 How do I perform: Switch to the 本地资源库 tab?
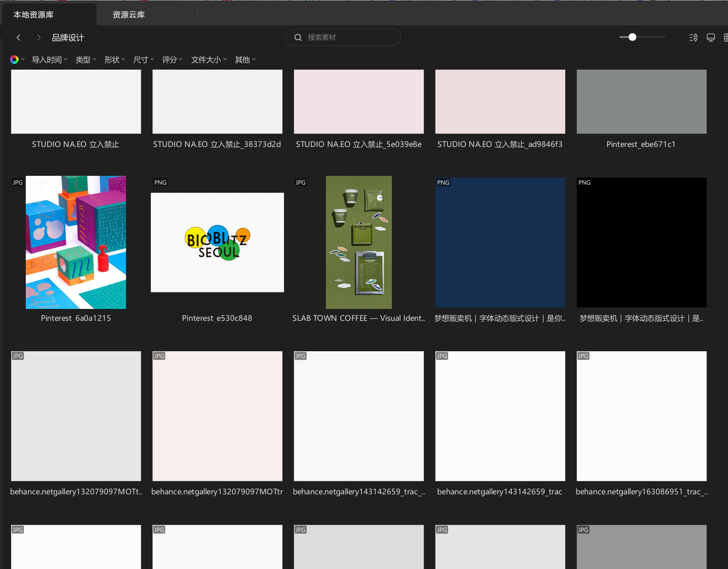pyautogui.click(x=49, y=15)
